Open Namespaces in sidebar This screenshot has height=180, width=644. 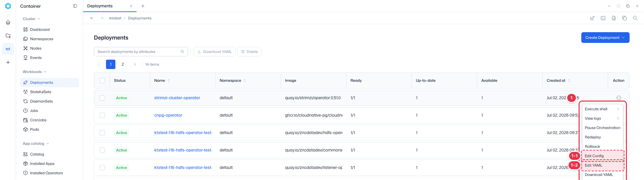[x=49, y=39]
